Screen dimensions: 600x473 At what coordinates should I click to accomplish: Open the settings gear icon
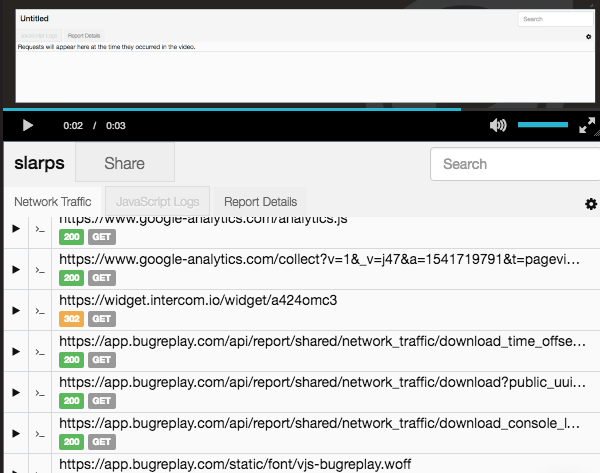(591, 204)
